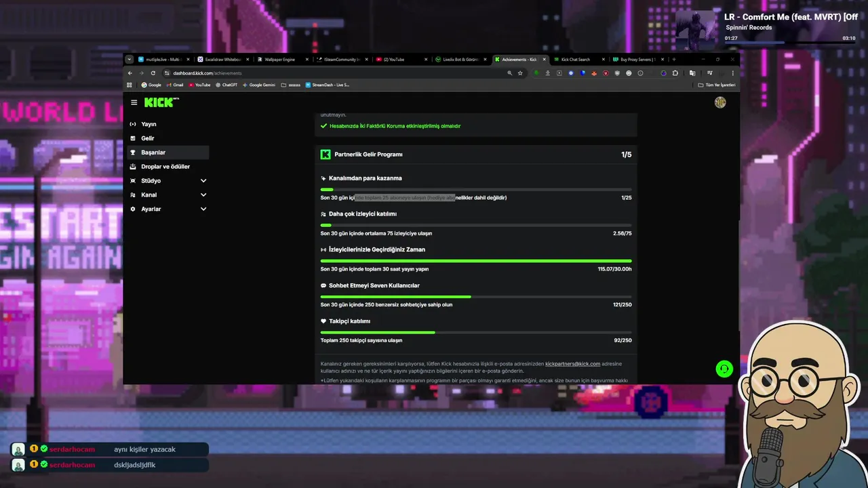This screenshot has height=488, width=868.
Task: Click the download arrow extension icon
Action: tap(548, 73)
